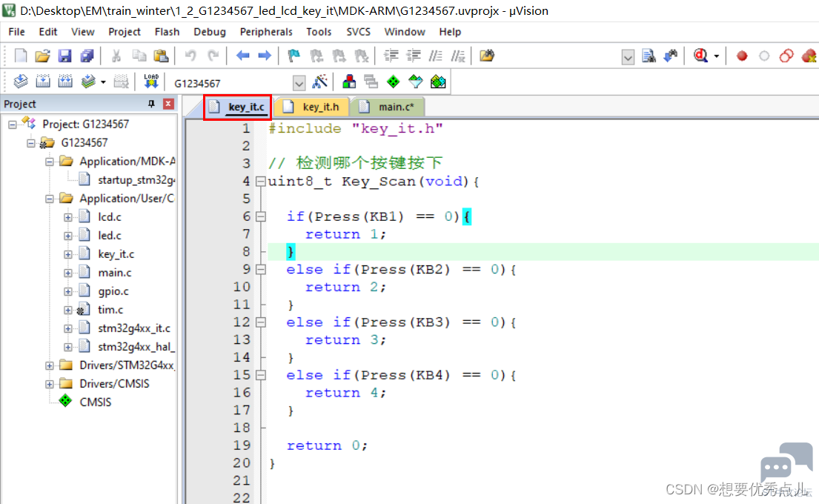Toggle bookmark with the flag icon

click(294, 56)
